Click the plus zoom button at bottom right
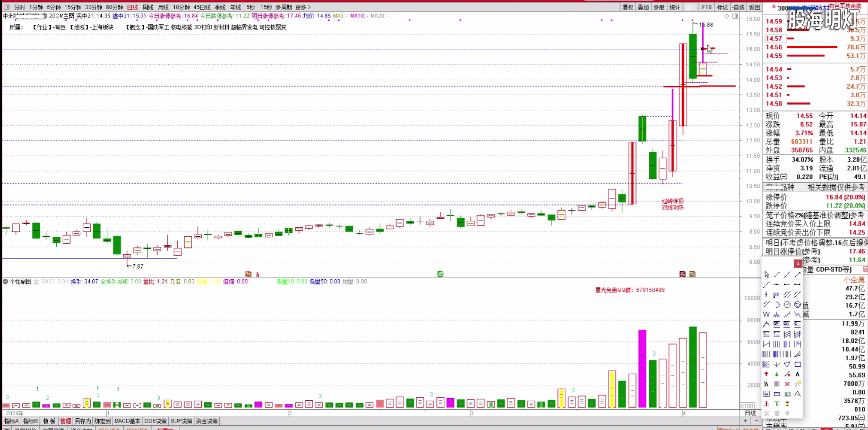 tap(746, 421)
